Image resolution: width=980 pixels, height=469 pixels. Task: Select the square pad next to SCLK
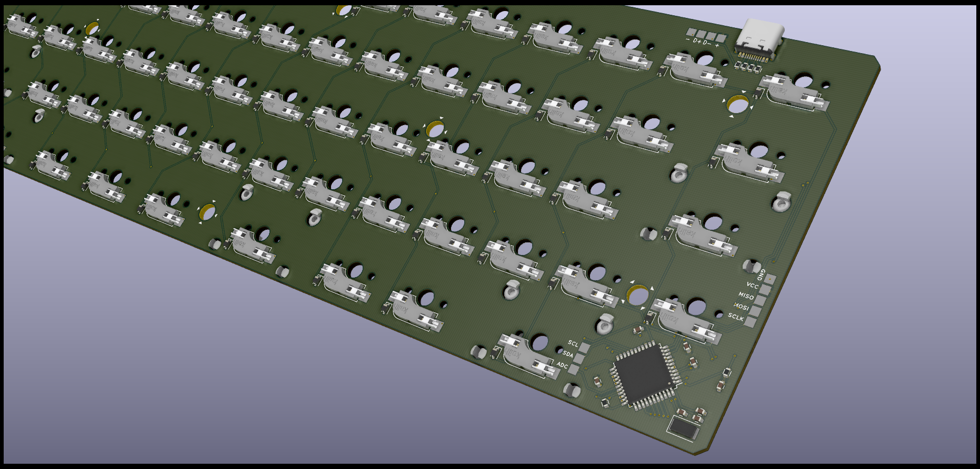click(x=751, y=322)
